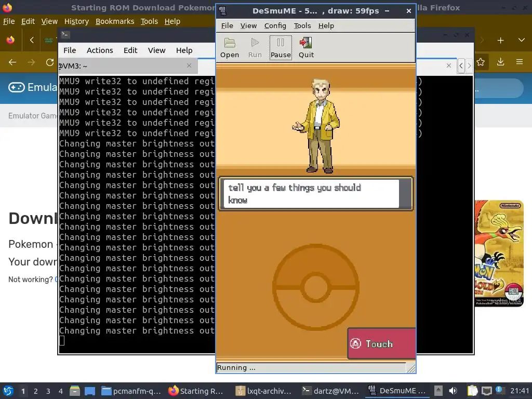Image resolution: width=532 pixels, height=399 pixels.
Task: Click the update notification tray icon
Action: 499,390
